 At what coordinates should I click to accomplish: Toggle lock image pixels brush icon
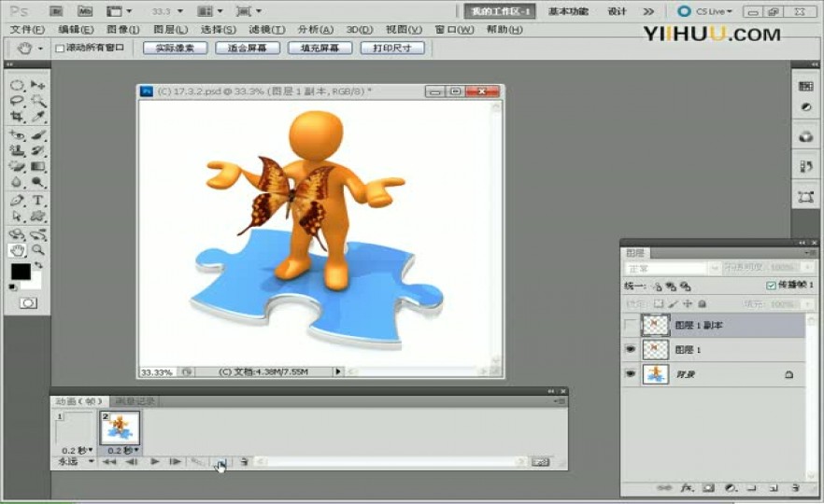pyautogui.click(x=674, y=304)
